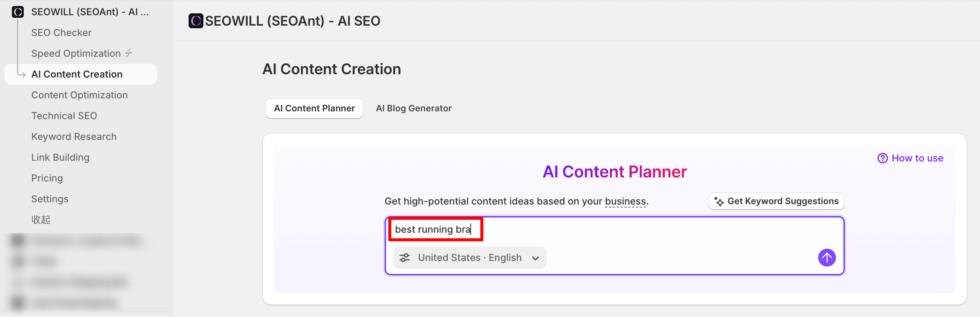Click the lightning bolt beside Speed Optimization
This screenshot has width=980, height=317.
click(129, 53)
